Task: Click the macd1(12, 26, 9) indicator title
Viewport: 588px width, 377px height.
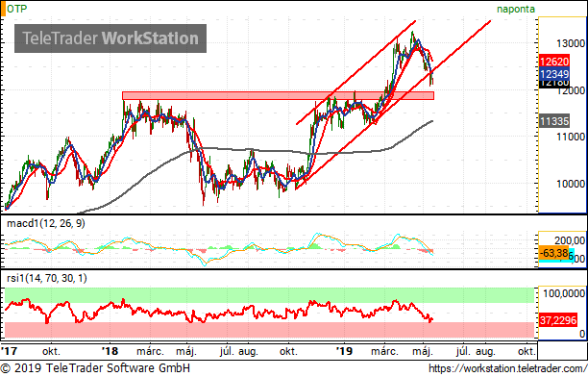Action: coord(46,223)
